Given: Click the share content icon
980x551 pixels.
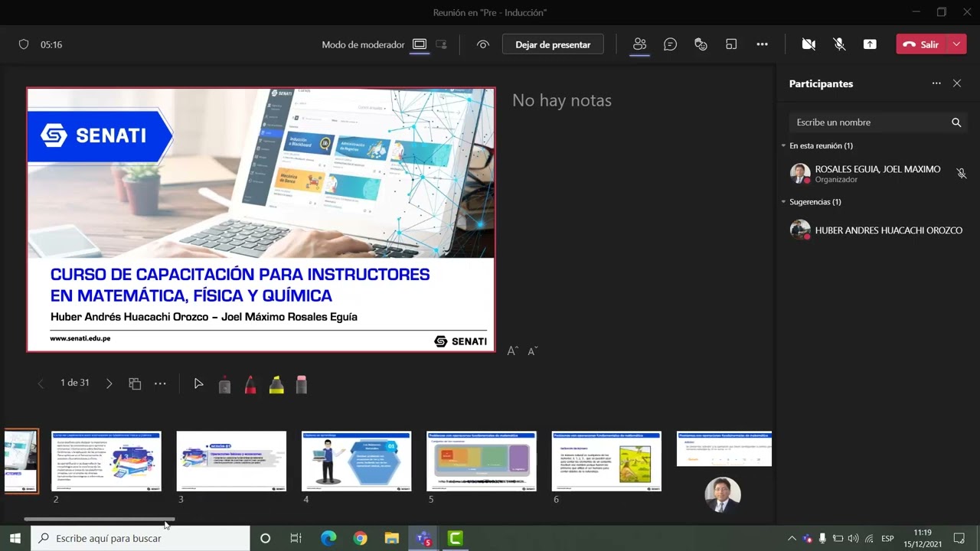Looking at the screenshot, I should pyautogui.click(x=870, y=44).
